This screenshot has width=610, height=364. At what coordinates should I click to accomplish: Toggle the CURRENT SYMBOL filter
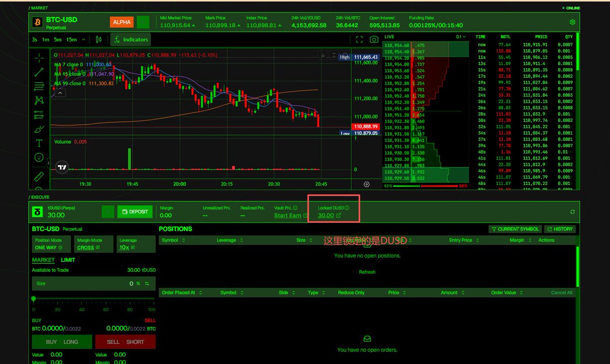(x=514, y=229)
